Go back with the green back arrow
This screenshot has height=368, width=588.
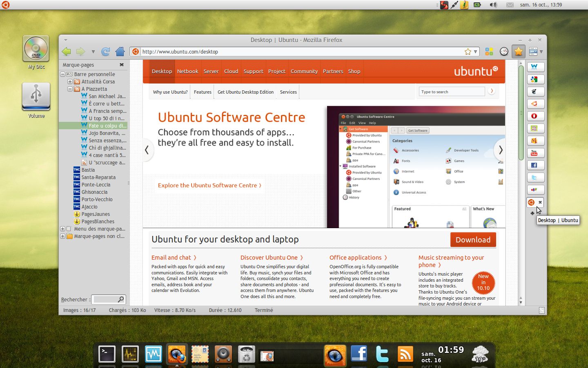66,52
